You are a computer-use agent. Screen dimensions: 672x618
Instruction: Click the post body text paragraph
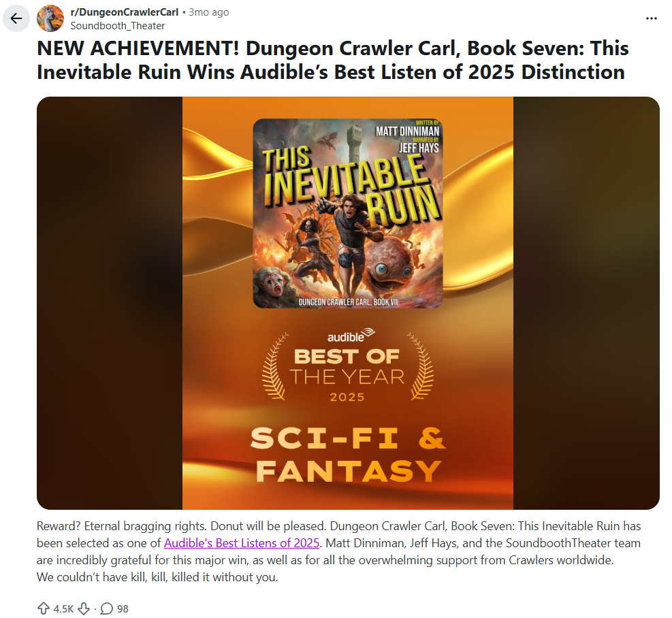[x=338, y=551]
